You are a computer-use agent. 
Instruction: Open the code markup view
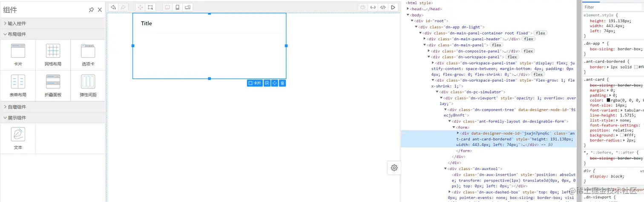tap(383, 7)
